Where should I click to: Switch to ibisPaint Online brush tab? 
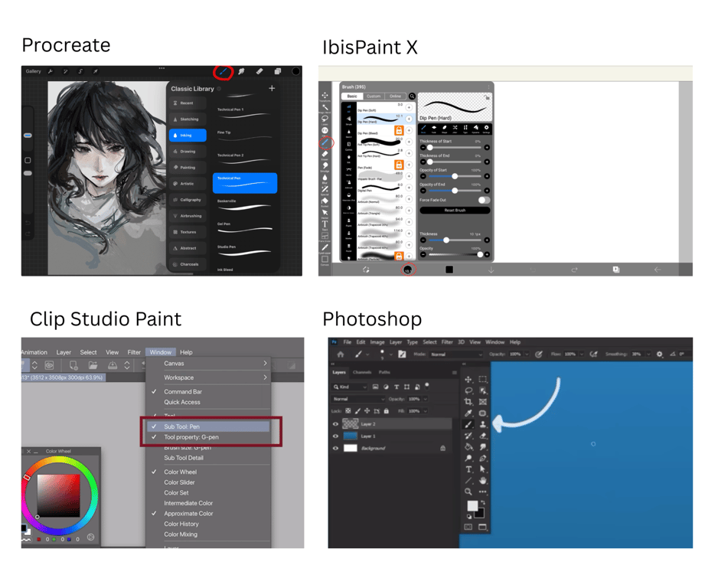click(395, 96)
